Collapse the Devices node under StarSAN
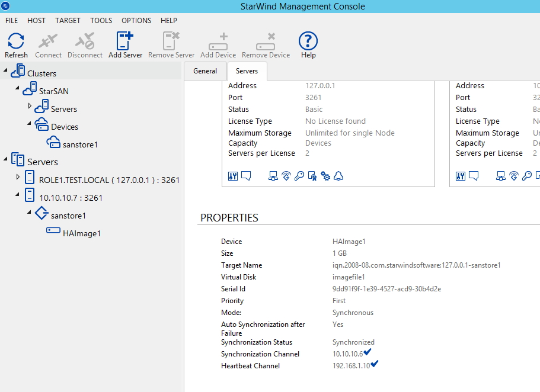Viewport: 540px width, 392px height. pos(29,123)
